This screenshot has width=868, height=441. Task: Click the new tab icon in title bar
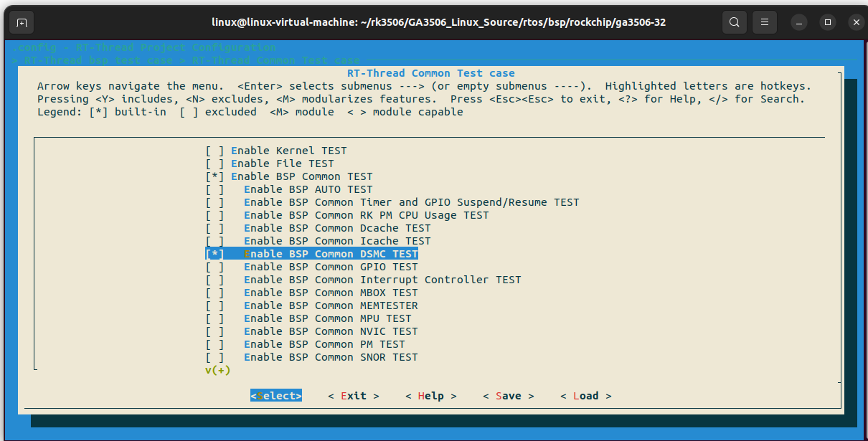22,22
